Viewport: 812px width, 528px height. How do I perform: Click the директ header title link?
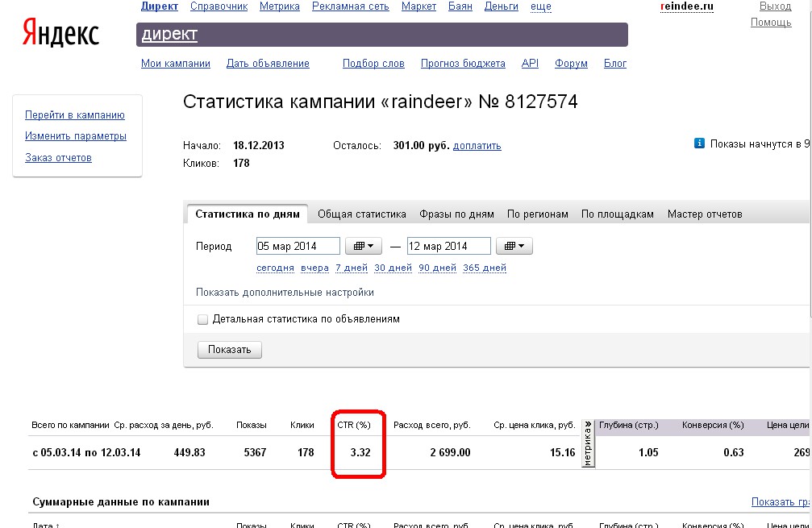point(169,34)
